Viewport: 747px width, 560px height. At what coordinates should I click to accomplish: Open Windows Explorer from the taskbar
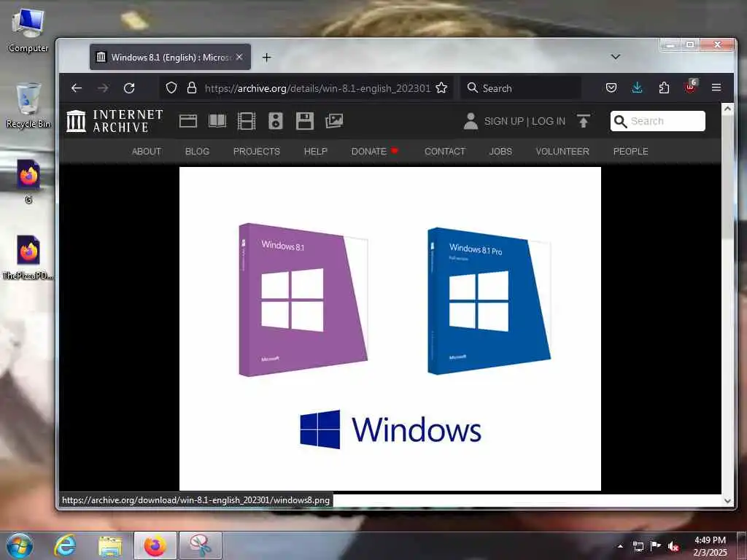click(x=110, y=545)
